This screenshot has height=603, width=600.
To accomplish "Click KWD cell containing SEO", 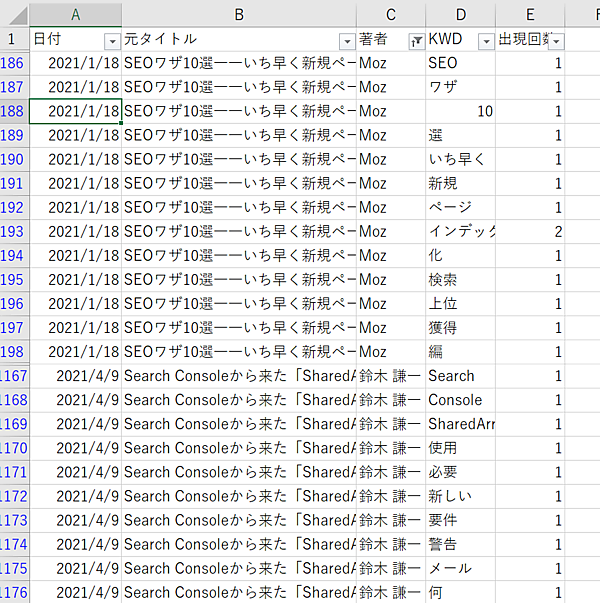I will coord(461,63).
